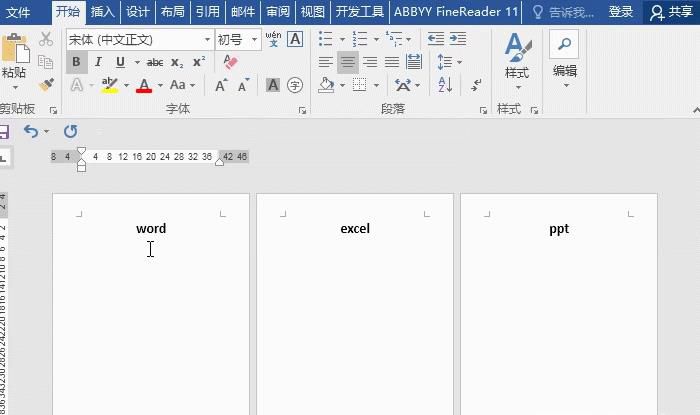
Task: Open the Styles gallery button
Action: (x=517, y=60)
